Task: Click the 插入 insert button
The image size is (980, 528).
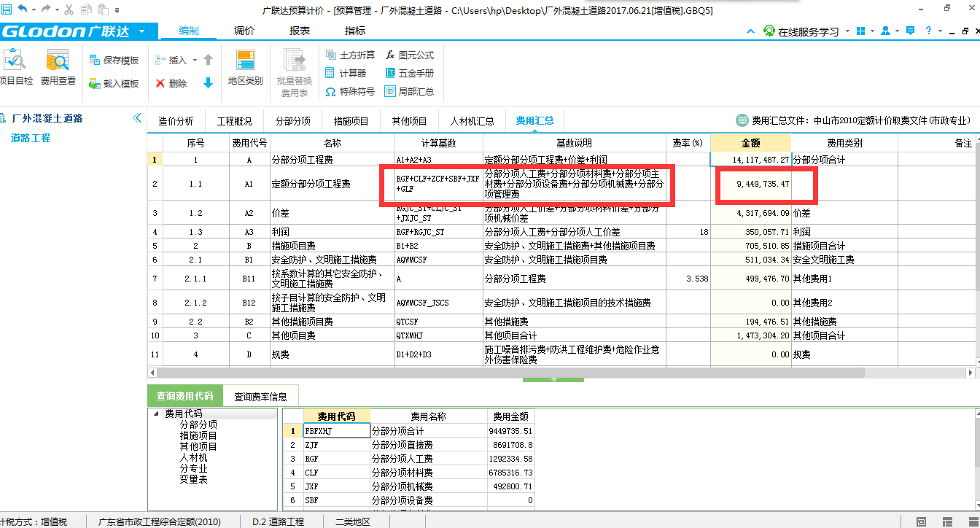Action: coord(171,61)
